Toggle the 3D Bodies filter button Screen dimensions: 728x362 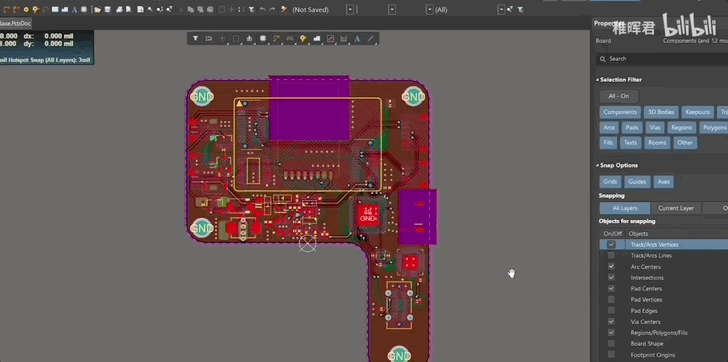pyautogui.click(x=661, y=112)
